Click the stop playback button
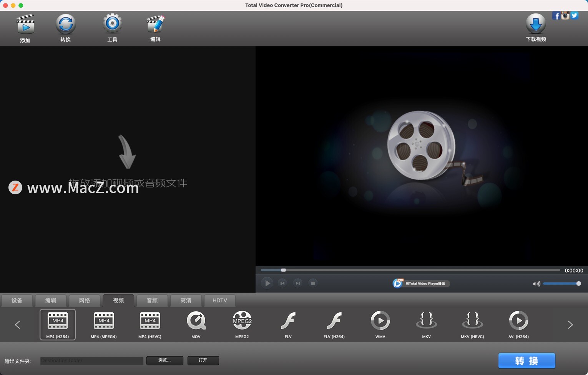This screenshot has width=588, height=375. click(313, 283)
